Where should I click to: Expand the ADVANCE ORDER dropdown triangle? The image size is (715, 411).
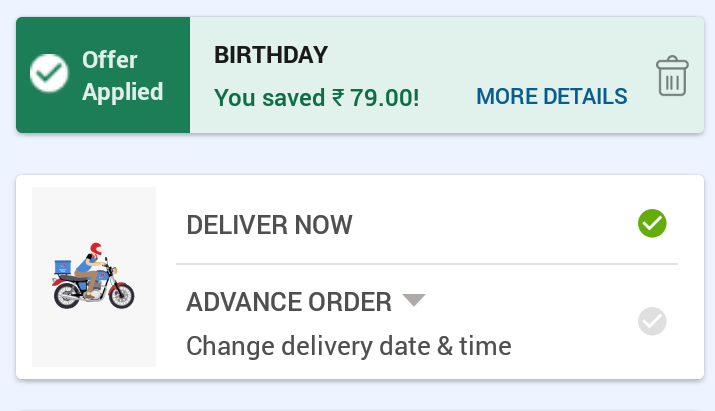click(x=415, y=300)
